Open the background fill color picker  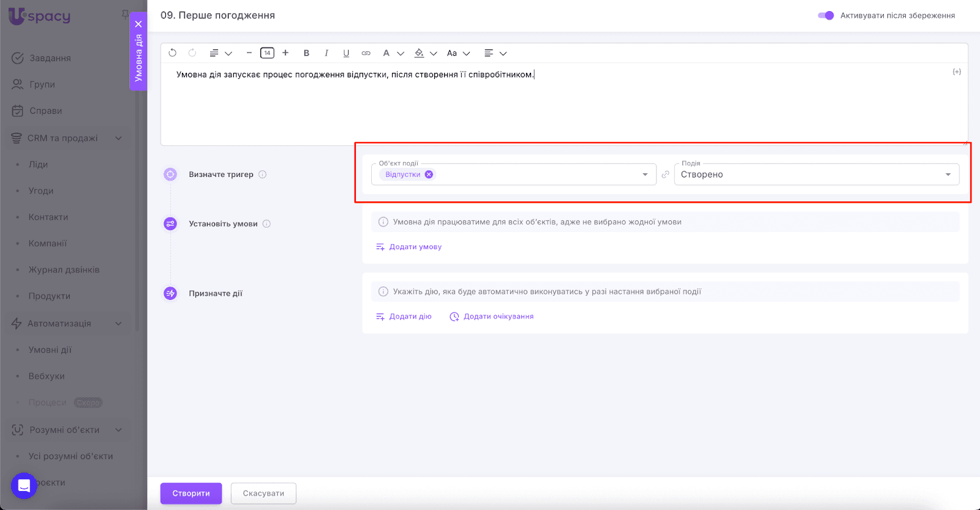(420, 53)
